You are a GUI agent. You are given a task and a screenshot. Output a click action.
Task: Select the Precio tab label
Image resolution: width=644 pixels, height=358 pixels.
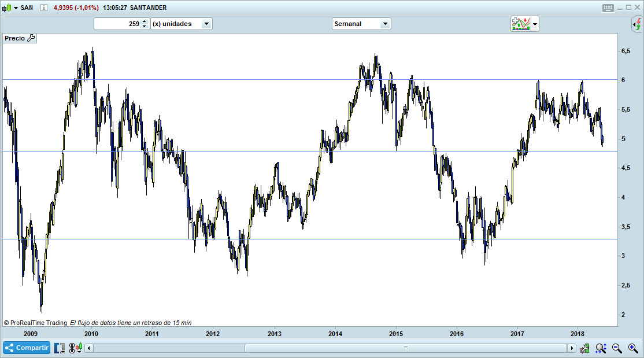[14, 38]
